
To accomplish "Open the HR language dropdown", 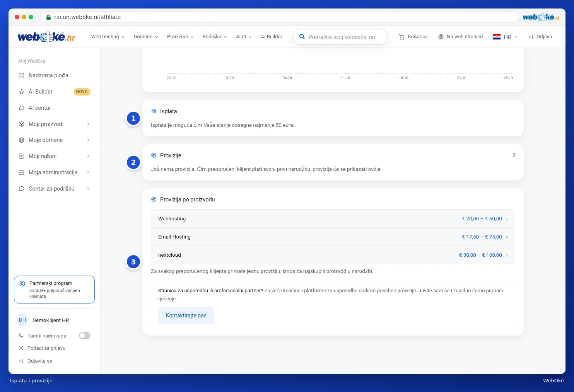I will [x=505, y=37].
